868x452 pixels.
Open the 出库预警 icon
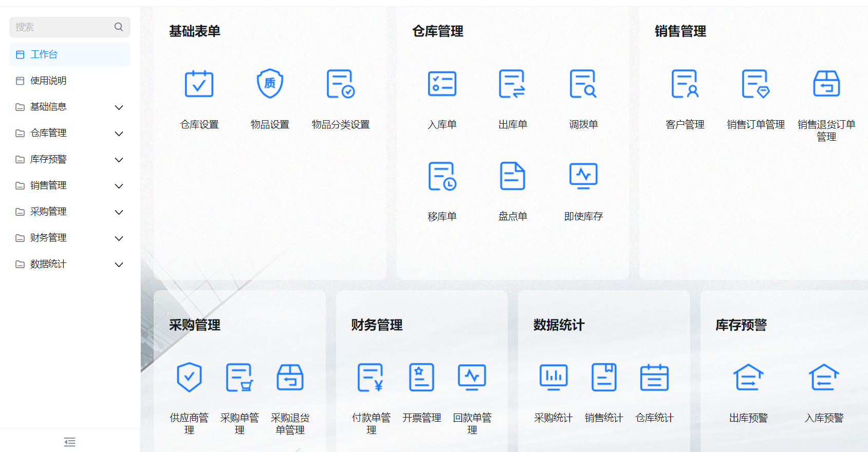[x=748, y=378]
